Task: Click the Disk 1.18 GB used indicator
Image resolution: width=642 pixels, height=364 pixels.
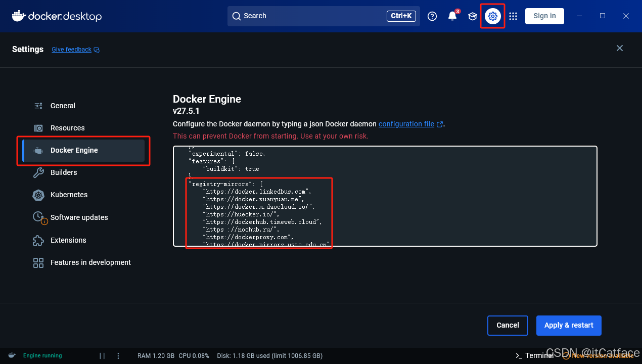Action: click(x=269, y=355)
